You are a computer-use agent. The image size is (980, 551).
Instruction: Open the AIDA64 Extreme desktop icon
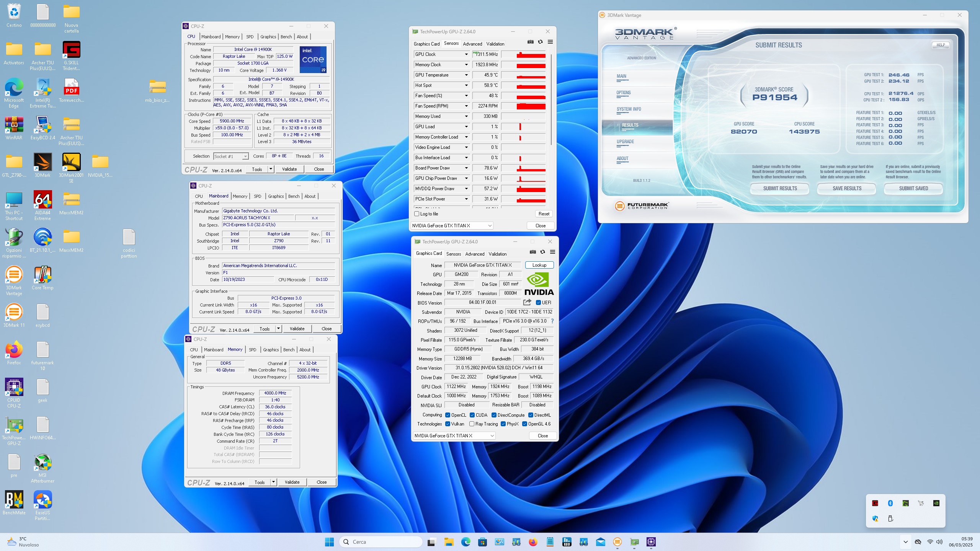42,205
